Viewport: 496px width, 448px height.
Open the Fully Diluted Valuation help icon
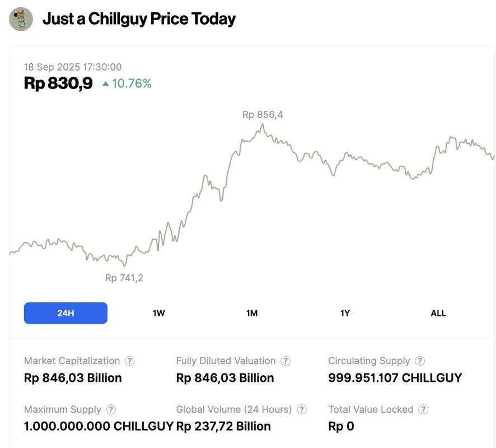pos(286,361)
